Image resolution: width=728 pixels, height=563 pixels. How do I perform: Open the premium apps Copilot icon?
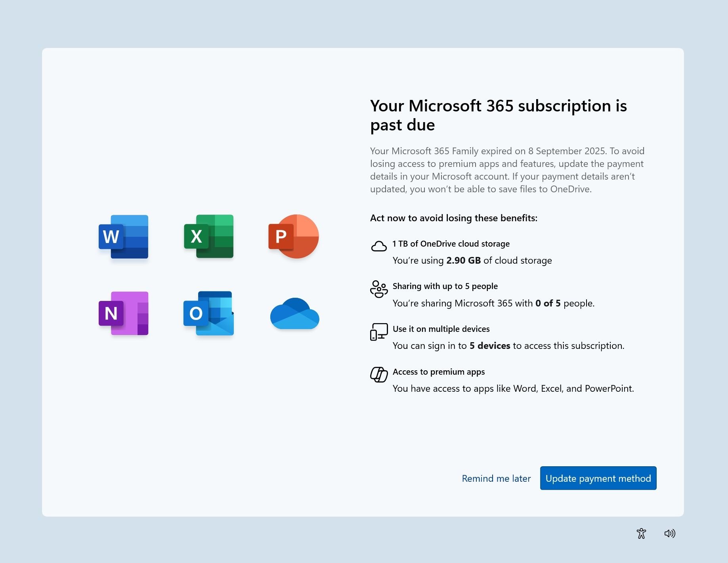coord(379,374)
